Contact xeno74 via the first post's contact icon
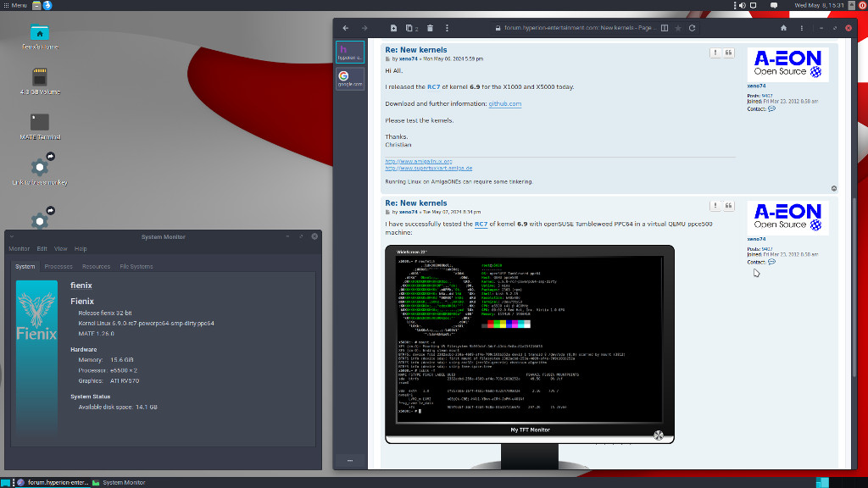The width and height of the screenshot is (868, 488). click(x=771, y=109)
